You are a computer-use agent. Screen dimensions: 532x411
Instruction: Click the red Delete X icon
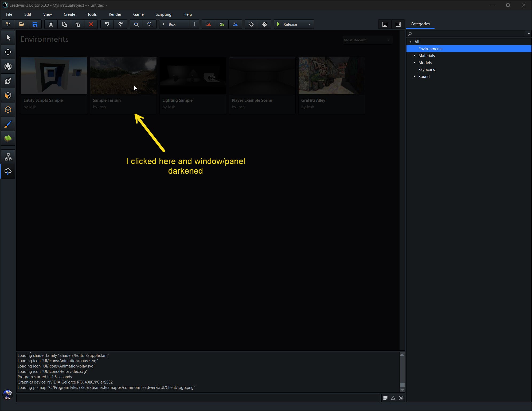coord(91,24)
